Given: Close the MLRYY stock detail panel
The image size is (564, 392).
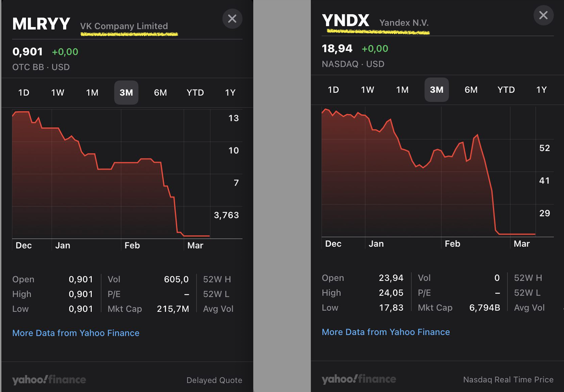Looking at the screenshot, I should pyautogui.click(x=232, y=19).
